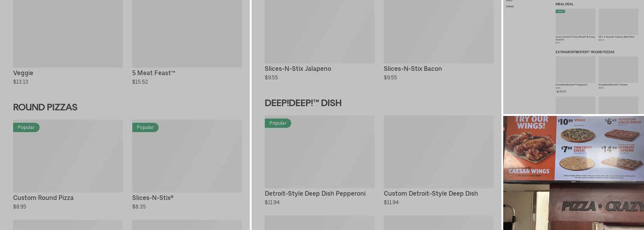This screenshot has height=230, width=644.
Task: Click the Popular badge on Slices-N-Stix®
Action: pyautogui.click(x=145, y=127)
